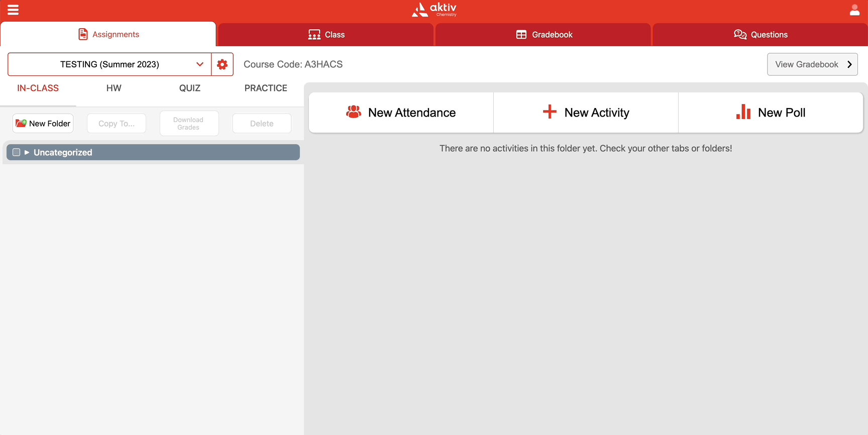The image size is (868, 435).
Task: Check the Uncategorized folder checkbox
Action: 16,152
